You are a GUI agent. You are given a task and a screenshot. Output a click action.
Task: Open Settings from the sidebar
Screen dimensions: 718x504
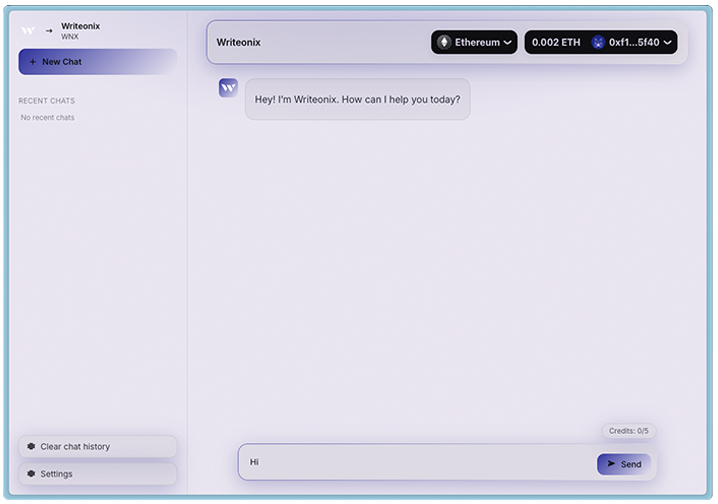[97, 474]
